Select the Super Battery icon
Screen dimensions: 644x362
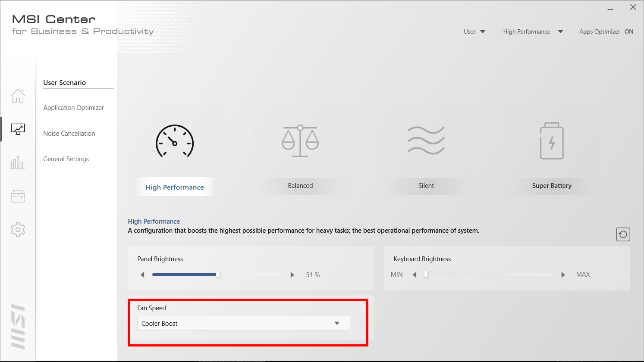pyautogui.click(x=552, y=141)
